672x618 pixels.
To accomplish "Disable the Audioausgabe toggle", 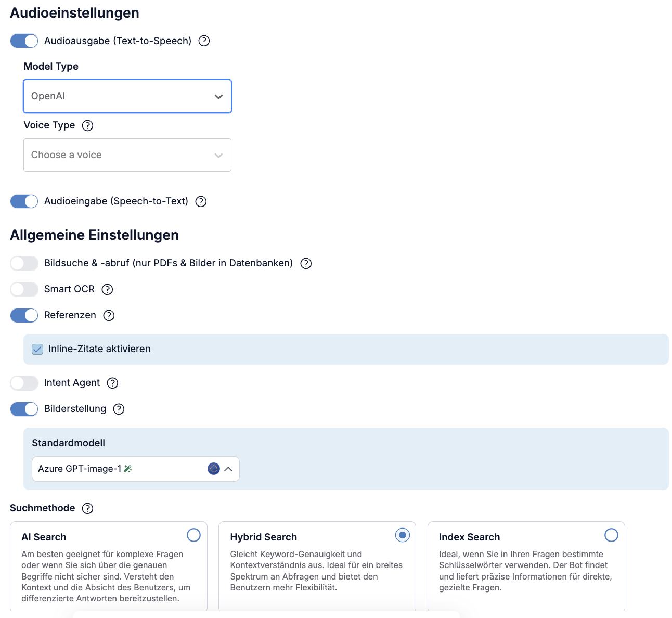I will [24, 41].
